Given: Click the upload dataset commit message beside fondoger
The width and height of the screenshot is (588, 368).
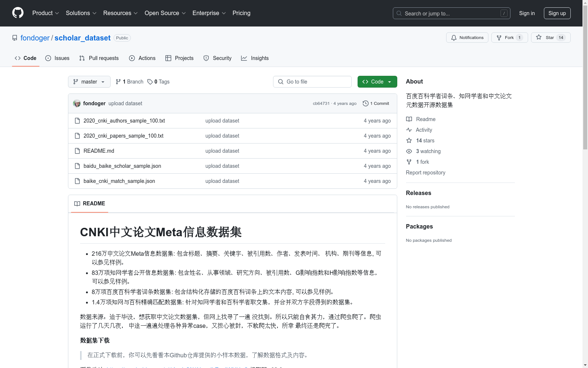Looking at the screenshot, I should click(125, 103).
